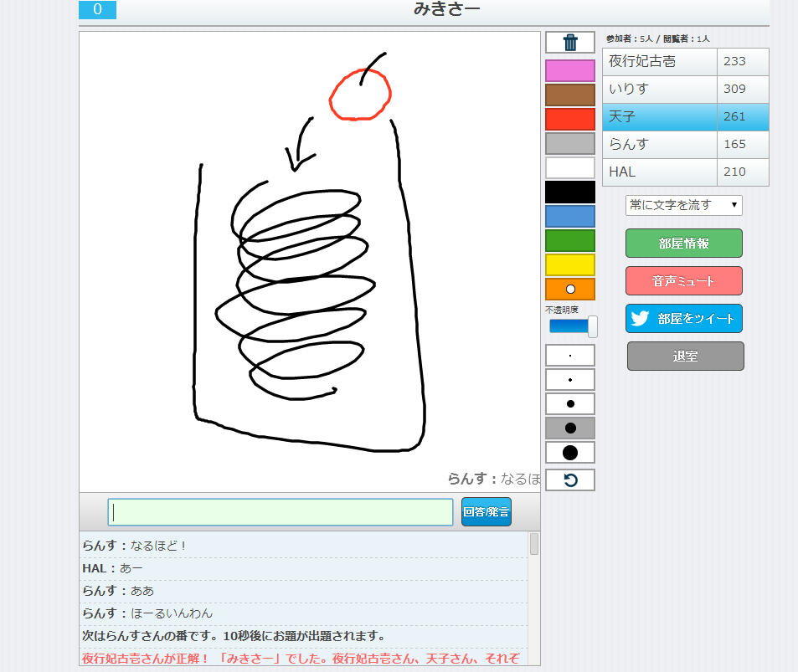798x672 pixels.
Task: Choose the highlighted fourth brush size
Action: click(570, 428)
